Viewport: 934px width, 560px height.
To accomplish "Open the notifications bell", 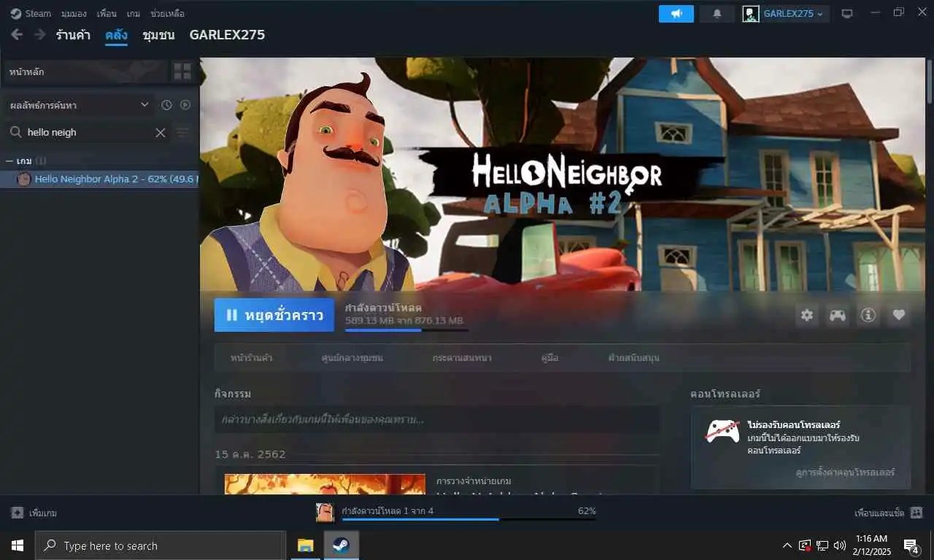I will point(717,14).
